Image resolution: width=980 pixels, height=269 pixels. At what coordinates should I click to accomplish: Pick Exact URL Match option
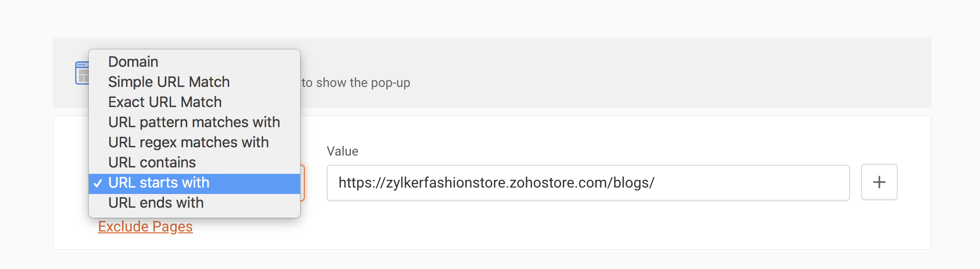(x=165, y=102)
